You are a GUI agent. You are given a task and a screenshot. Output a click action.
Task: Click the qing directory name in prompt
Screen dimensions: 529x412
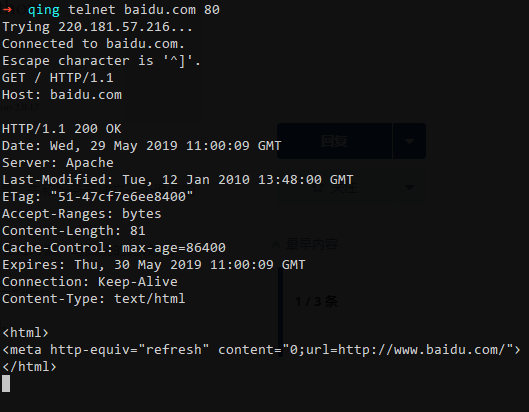[44, 10]
